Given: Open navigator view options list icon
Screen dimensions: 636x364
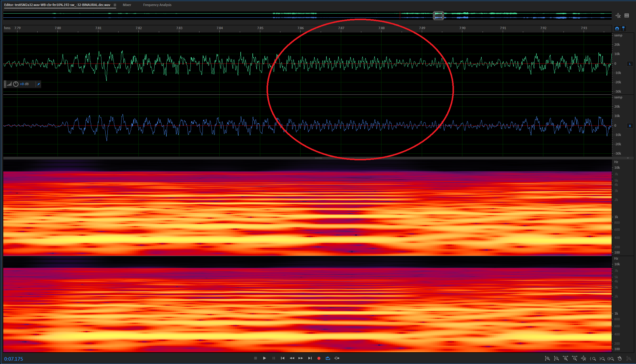Looking at the screenshot, I should tap(627, 16).
